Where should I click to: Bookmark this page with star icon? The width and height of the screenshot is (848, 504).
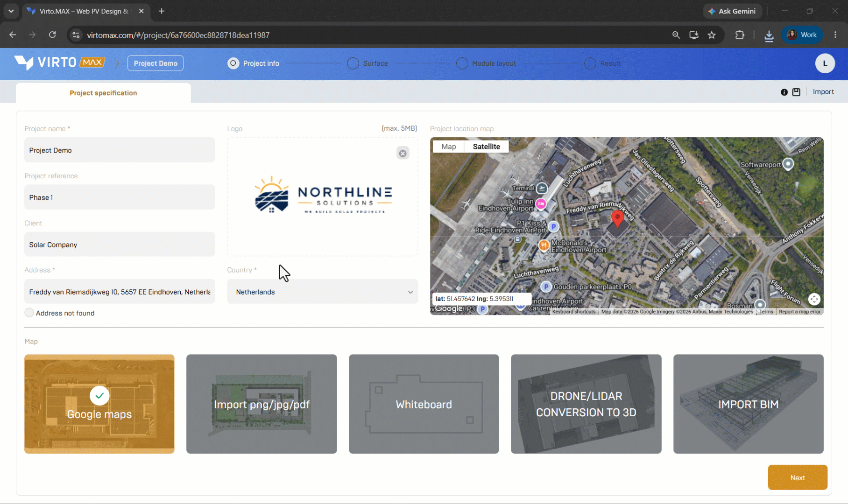click(712, 35)
